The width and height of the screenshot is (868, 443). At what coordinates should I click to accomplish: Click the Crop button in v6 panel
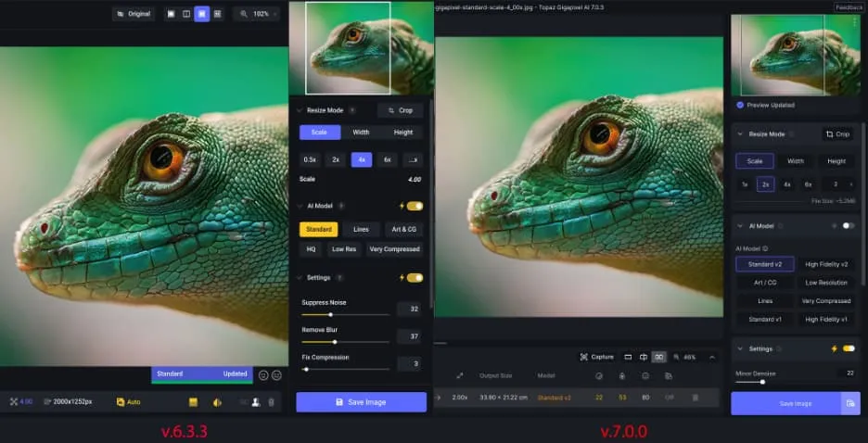tap(400, 110)
